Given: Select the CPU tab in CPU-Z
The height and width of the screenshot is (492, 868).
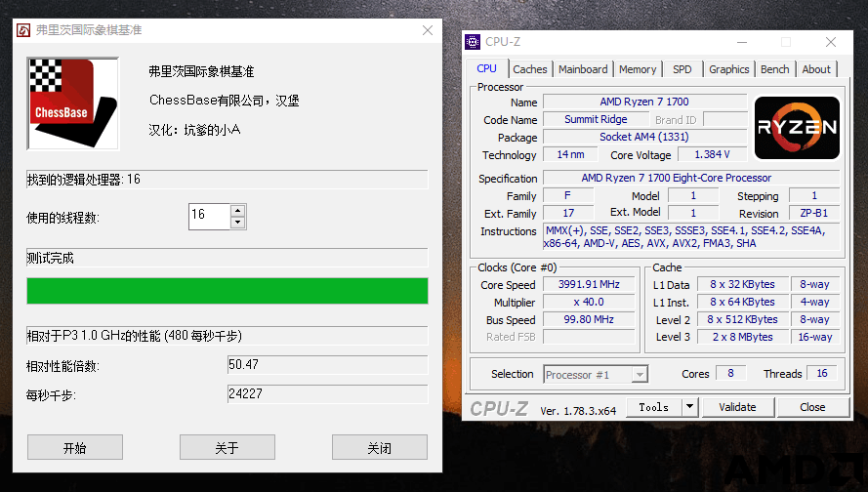Looking at the screenshot, I should click(486, 68).
